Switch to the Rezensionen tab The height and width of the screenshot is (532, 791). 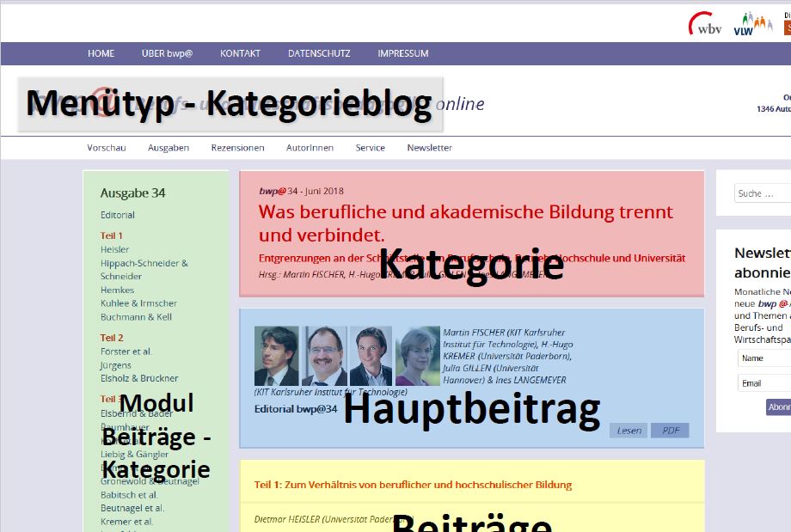pyautogui.click(x=237, y=147)
